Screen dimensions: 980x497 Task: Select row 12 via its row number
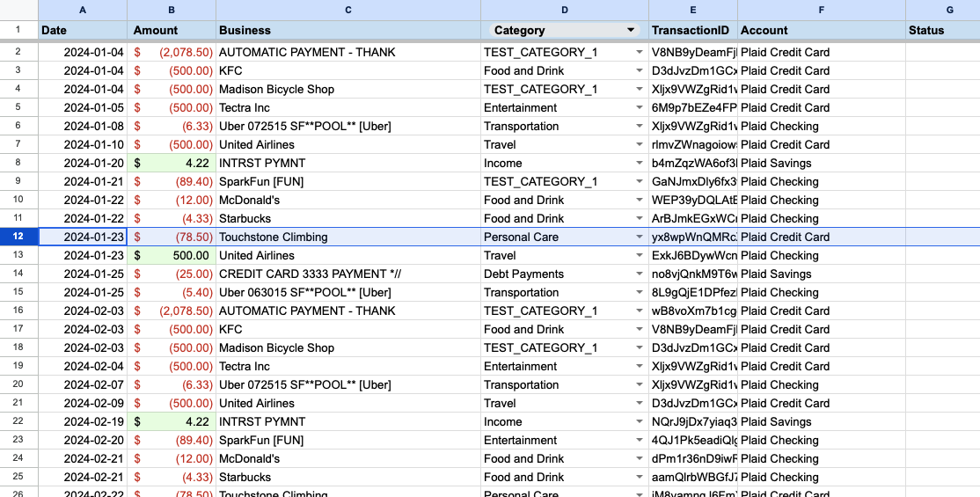18,237
